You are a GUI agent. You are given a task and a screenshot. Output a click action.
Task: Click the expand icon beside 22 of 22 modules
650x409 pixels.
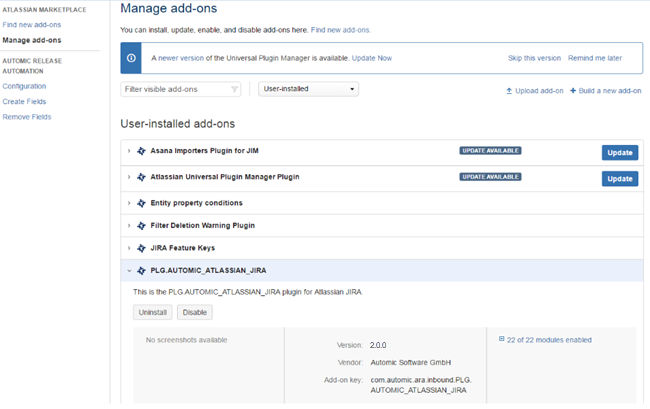(501, 339)
